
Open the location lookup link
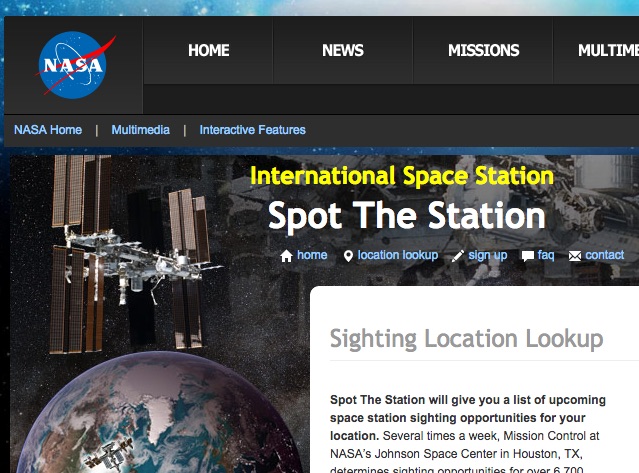tap(398, 255)
